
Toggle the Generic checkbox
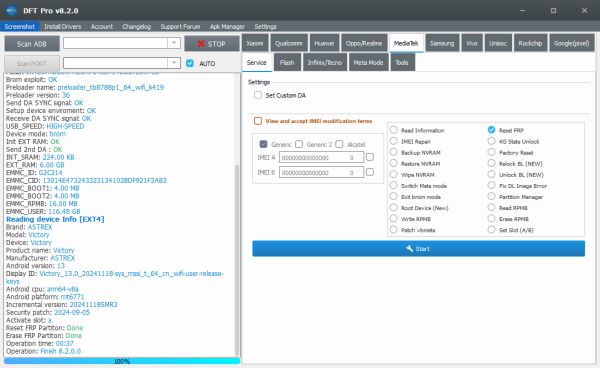pos(263,144)
